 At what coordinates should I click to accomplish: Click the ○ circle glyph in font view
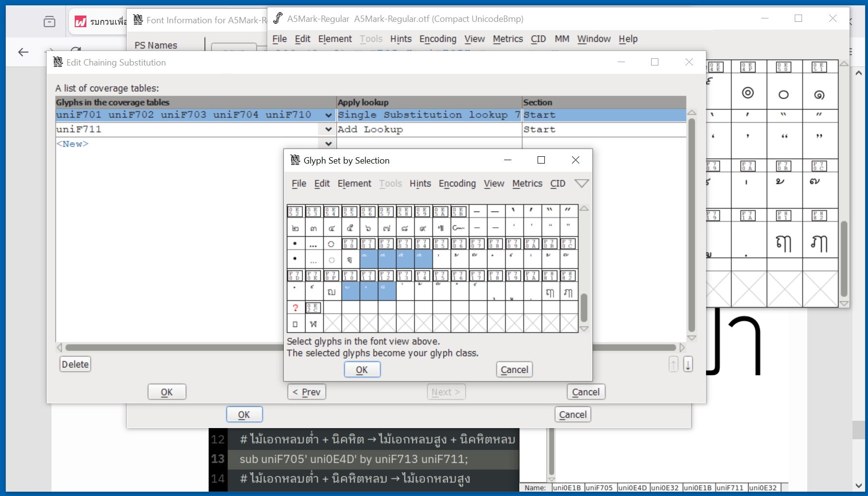pyautogui.click(x=784, y=94)
